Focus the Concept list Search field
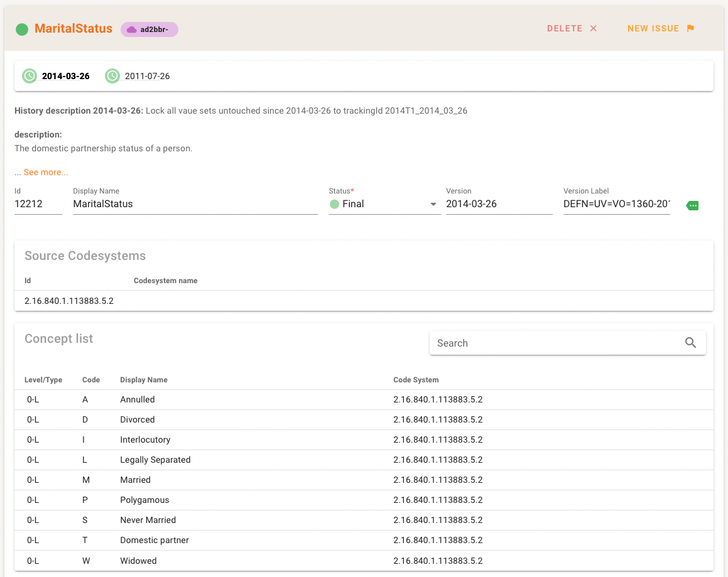The height and width of the screenshot is (577, 728). coord(556,343)
